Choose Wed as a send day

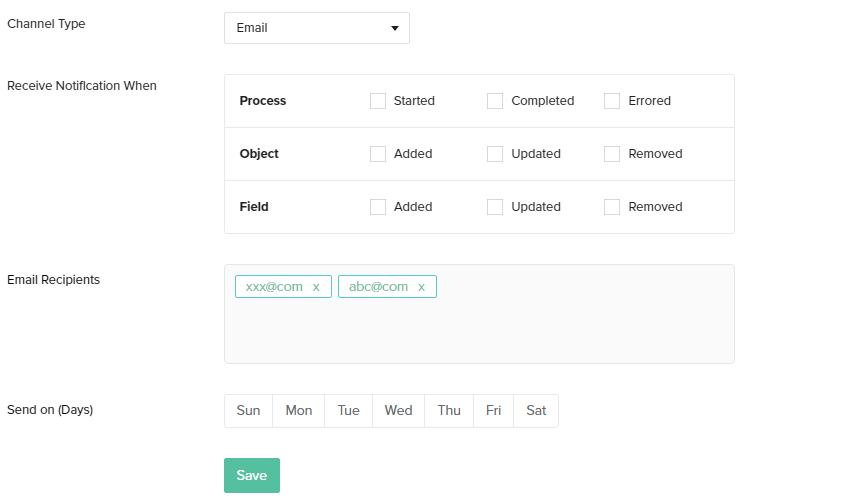click(398, 411)
